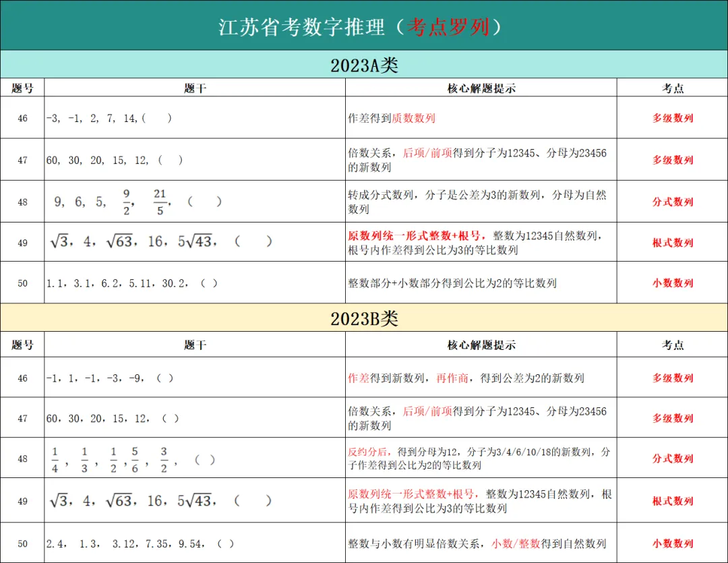Viewport: 728px width, 563px height.
Task: Click question number 50 in 2023B类
Action: point(22,544)
